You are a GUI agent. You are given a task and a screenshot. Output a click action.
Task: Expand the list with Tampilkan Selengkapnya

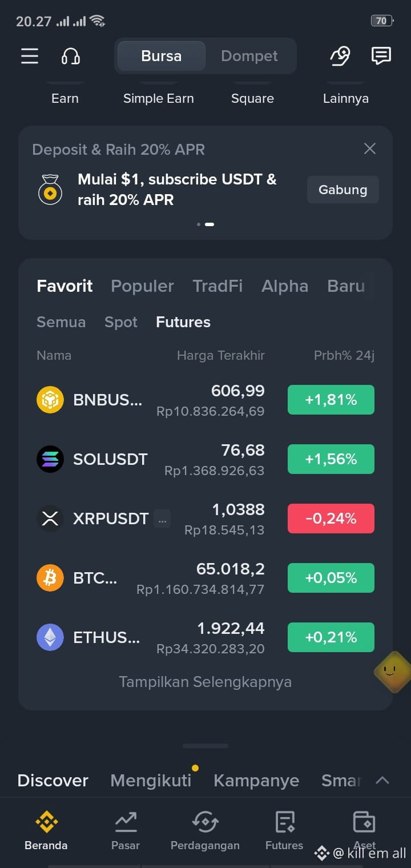pos(205,682)
